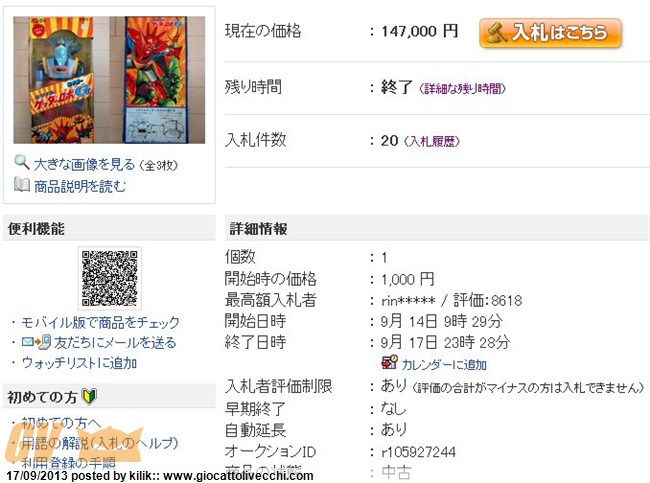Open the 初めての方へ link

61,422
